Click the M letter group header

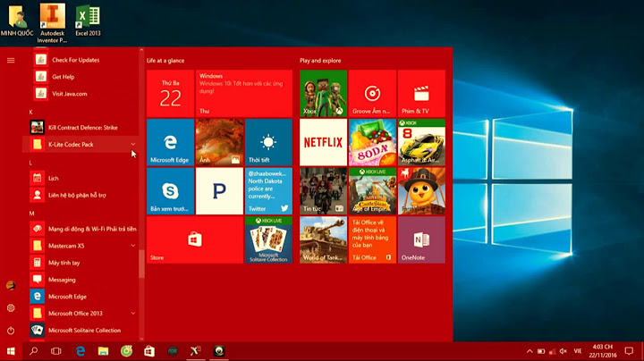(31, 214)
